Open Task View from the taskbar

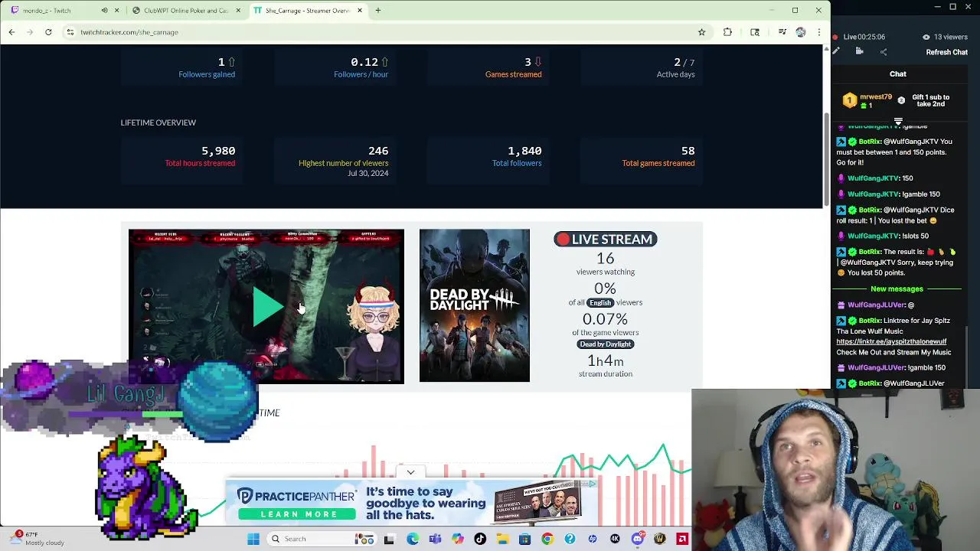389,539
